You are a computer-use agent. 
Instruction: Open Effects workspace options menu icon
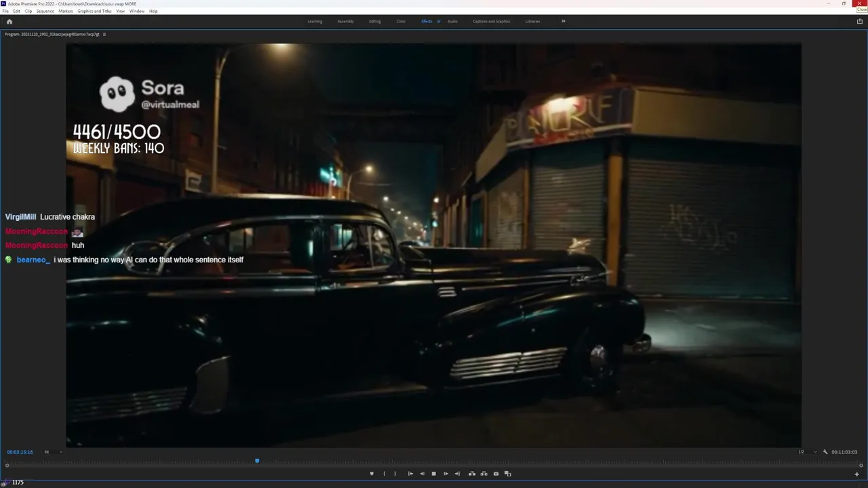(x=438, y=21)
